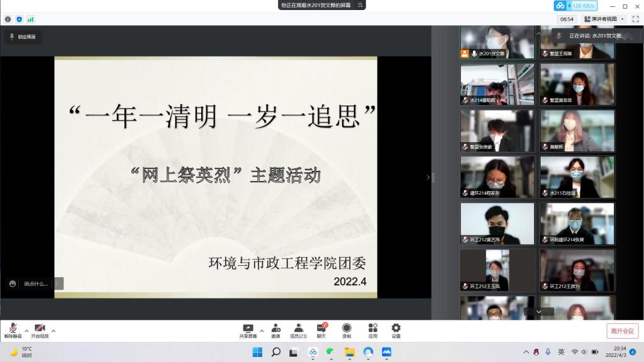The height and width of the screenshot is (362, 644).
Task: Open meeting Settings (设置)
Action: 396,328
